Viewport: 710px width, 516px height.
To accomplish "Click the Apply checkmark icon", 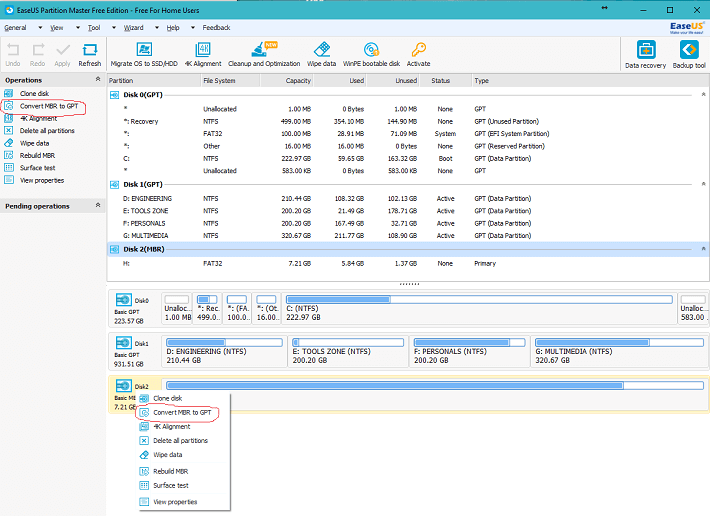I will pyautogui.click(x=62, y=55).
